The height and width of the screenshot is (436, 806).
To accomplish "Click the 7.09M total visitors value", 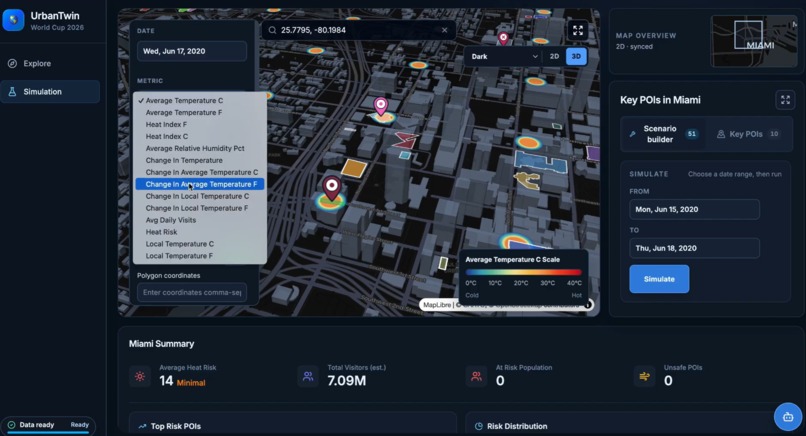I will coord(347,381).
